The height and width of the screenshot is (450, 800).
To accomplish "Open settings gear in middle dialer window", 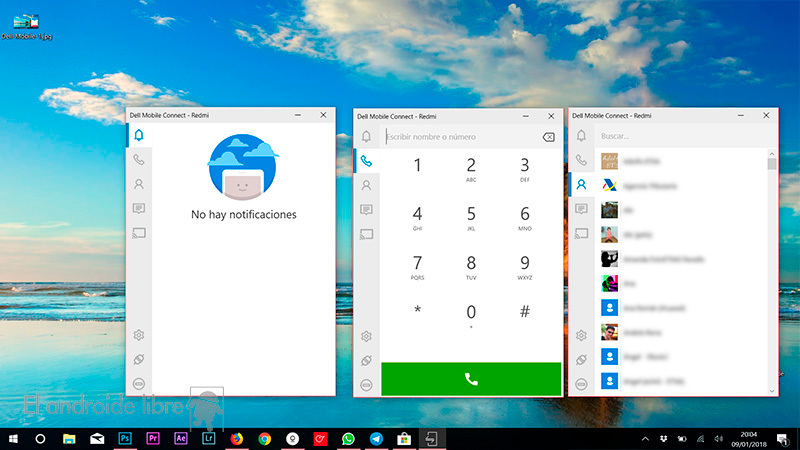I will click(366, 336).
